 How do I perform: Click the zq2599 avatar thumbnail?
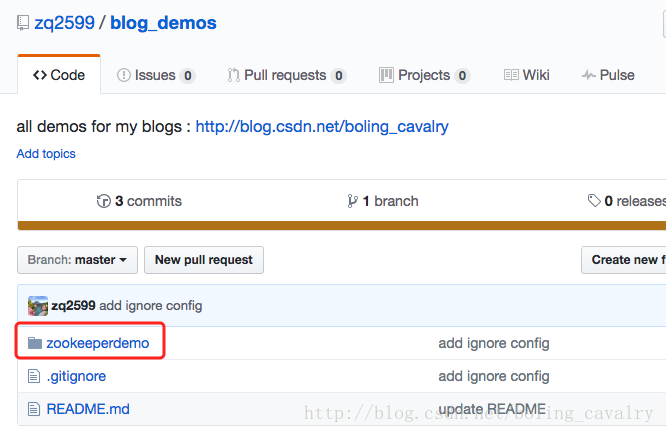[x=38, y=305]
